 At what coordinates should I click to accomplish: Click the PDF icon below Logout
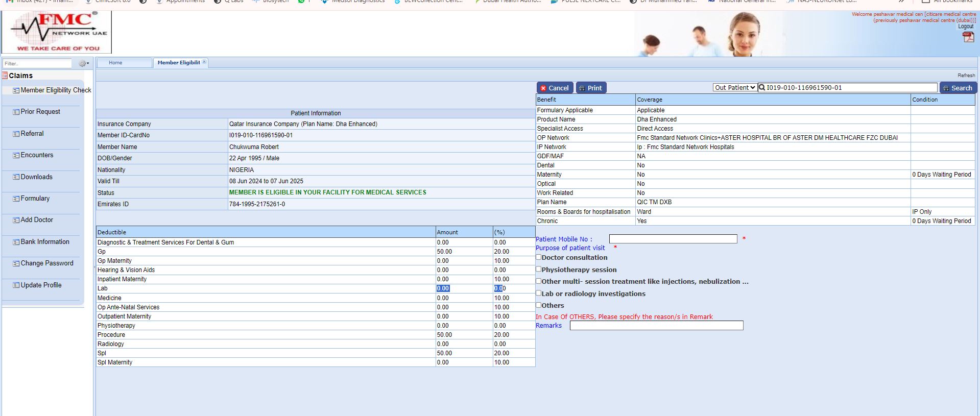point(968,37)
